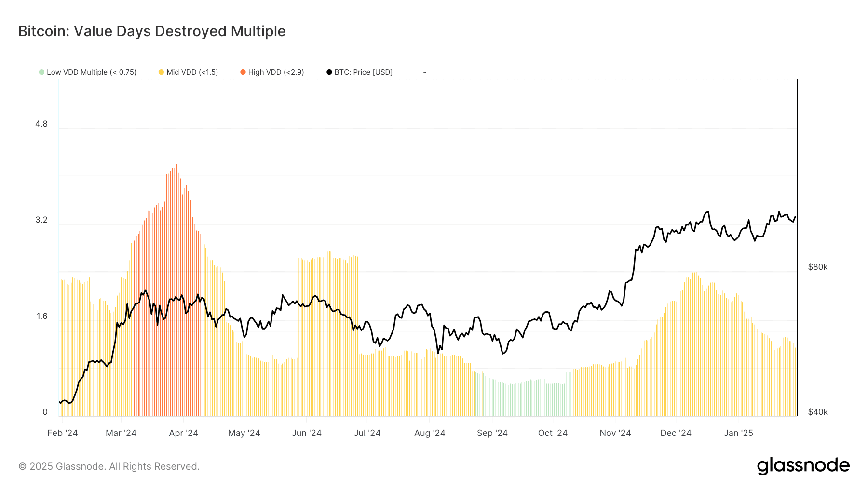Click the green Low VDD Multiple legend dot

pyautogui.click(x=41, y=72)
